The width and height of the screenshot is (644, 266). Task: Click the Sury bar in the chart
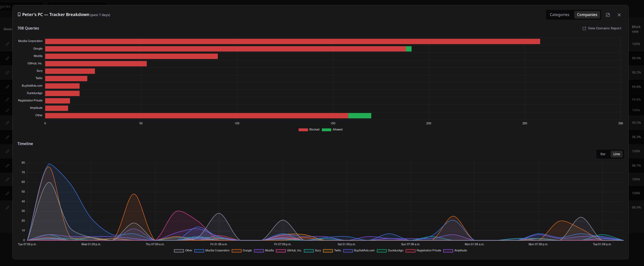click(x=70, y=71)
